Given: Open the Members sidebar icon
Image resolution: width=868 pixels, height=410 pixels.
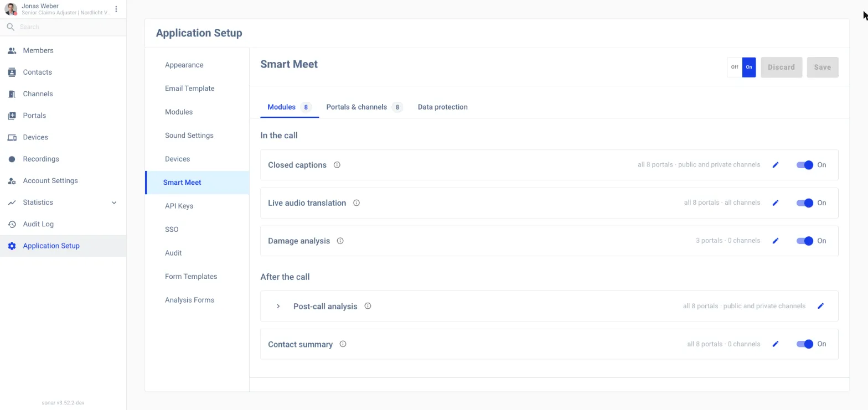Looking at the screenshot, I should click(x=12, y=51).
